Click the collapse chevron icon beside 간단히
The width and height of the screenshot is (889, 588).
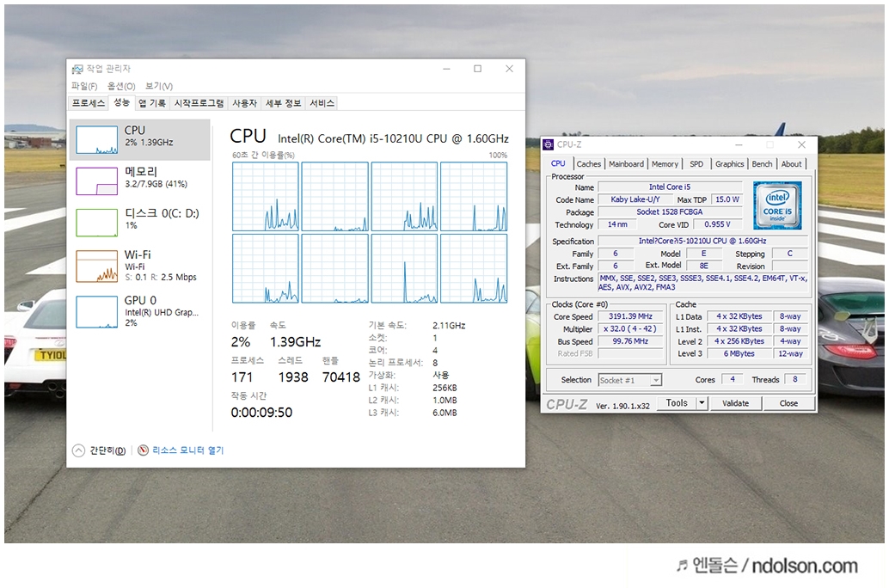[x=79, y=450]
